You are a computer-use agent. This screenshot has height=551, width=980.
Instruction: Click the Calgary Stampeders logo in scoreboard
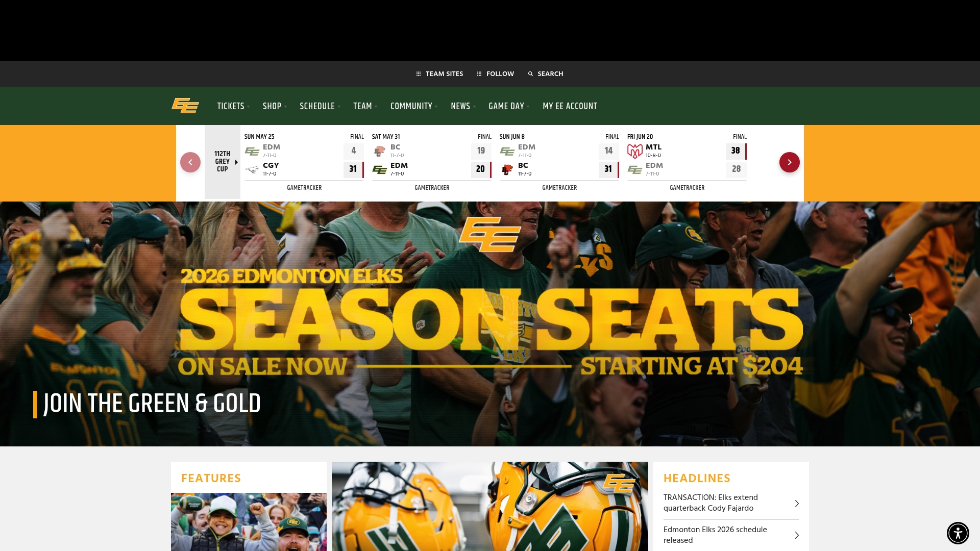point(252,169)
